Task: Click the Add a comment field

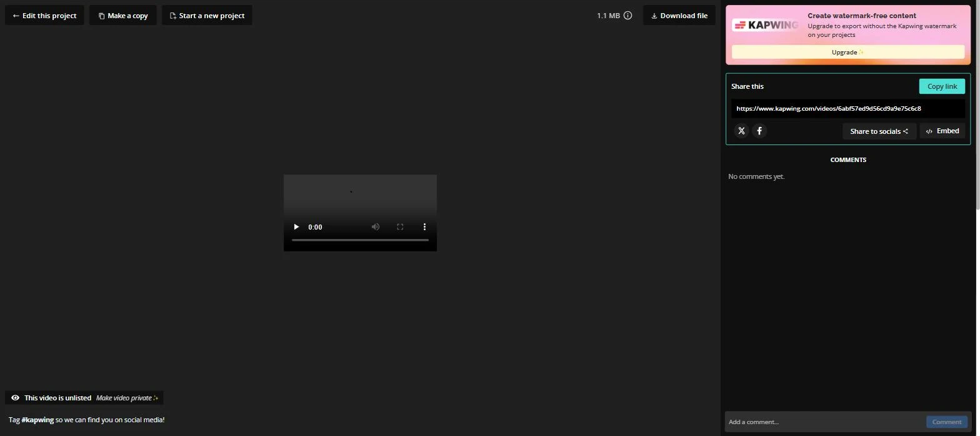Action: click(x=825, y=422)
